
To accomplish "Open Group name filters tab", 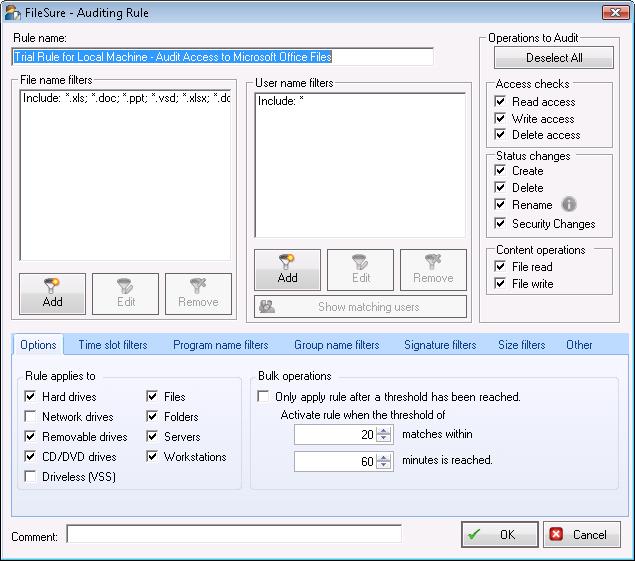I will 337,345.
